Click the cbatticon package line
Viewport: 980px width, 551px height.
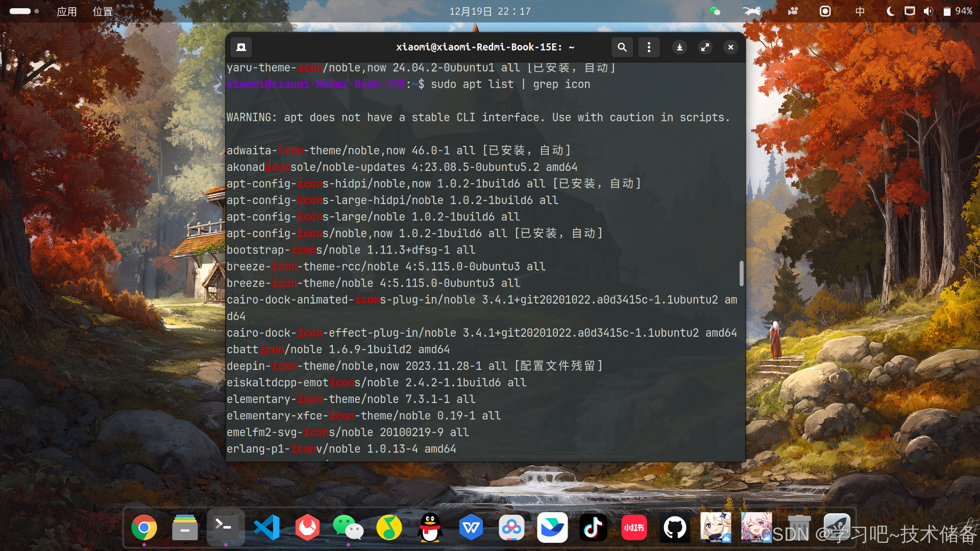point(338,349)
